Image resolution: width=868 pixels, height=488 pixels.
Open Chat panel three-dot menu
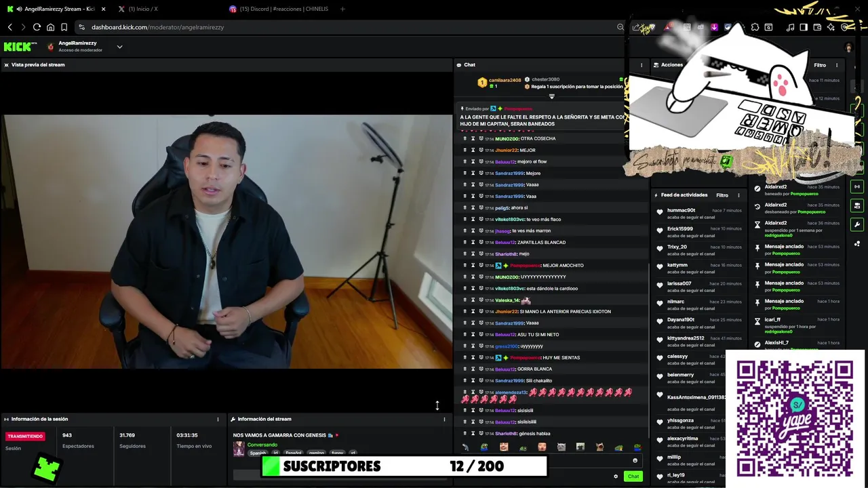click(642, 65)
